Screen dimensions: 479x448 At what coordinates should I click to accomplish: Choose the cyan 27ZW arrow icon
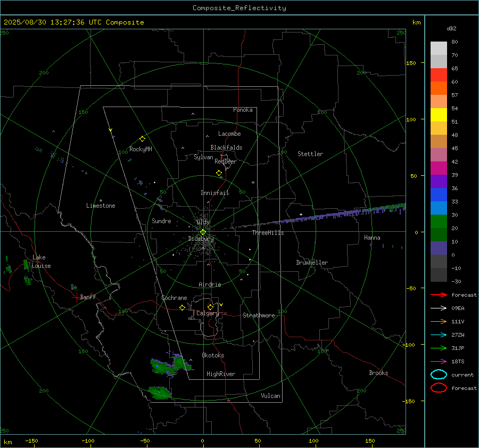tap(439, 335)
